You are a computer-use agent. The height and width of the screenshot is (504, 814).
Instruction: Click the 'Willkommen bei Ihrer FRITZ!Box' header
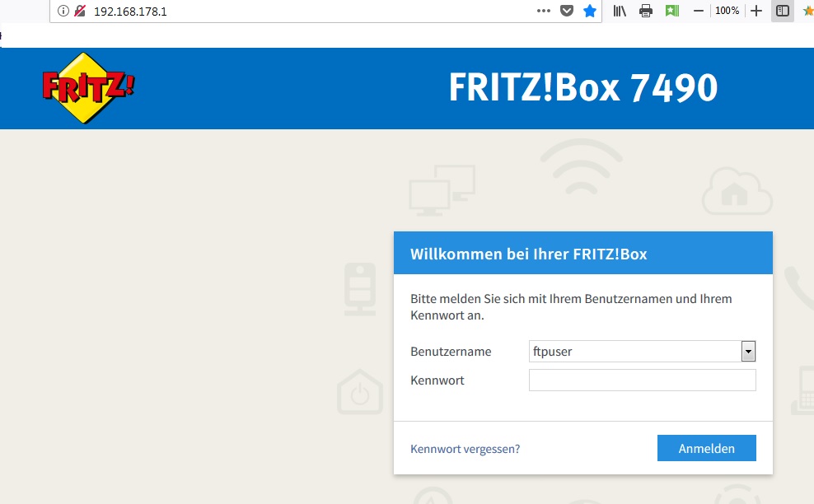[x=583, y=254]
